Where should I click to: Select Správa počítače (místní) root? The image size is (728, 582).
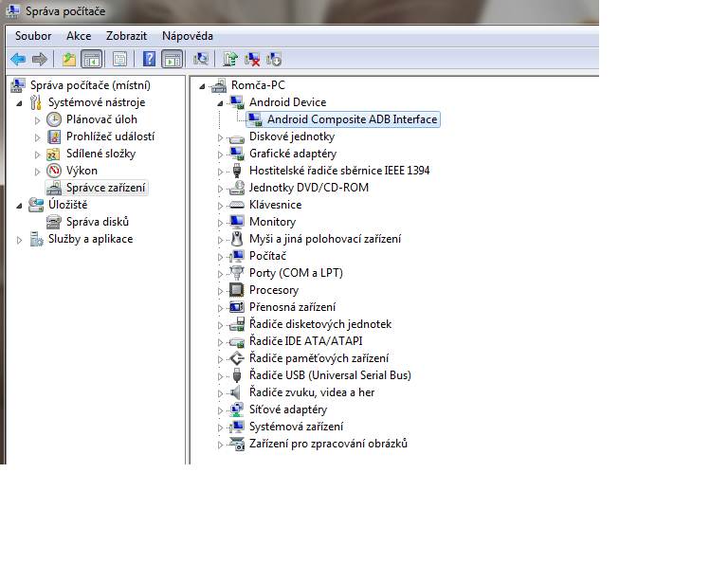click(x=90, y=85)
